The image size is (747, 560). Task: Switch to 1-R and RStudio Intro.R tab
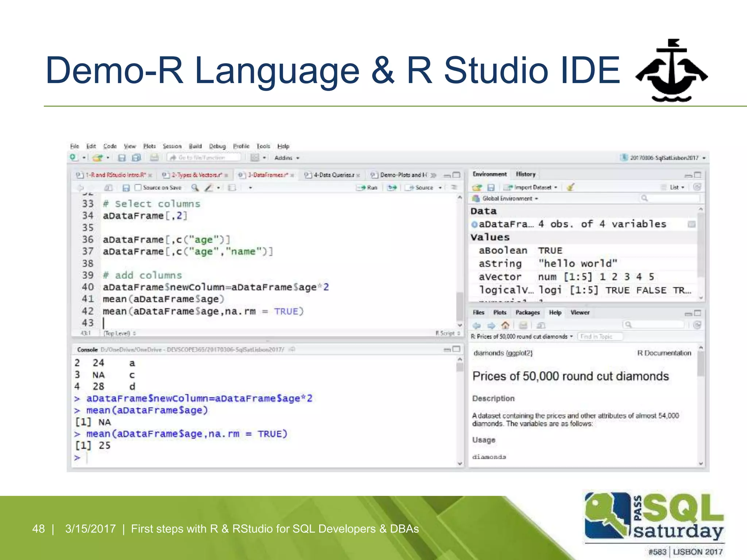(x=114, y=175)
